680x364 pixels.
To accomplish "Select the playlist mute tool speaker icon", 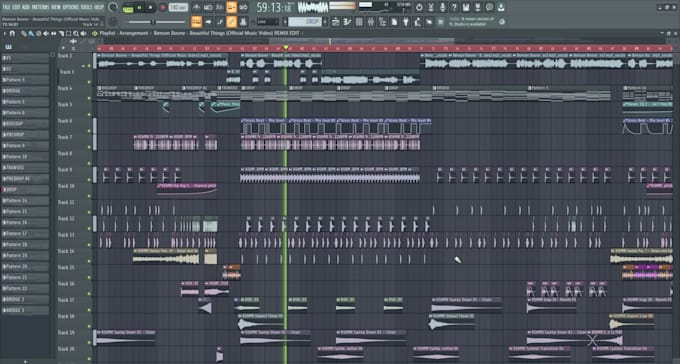I will pos(46,33).
